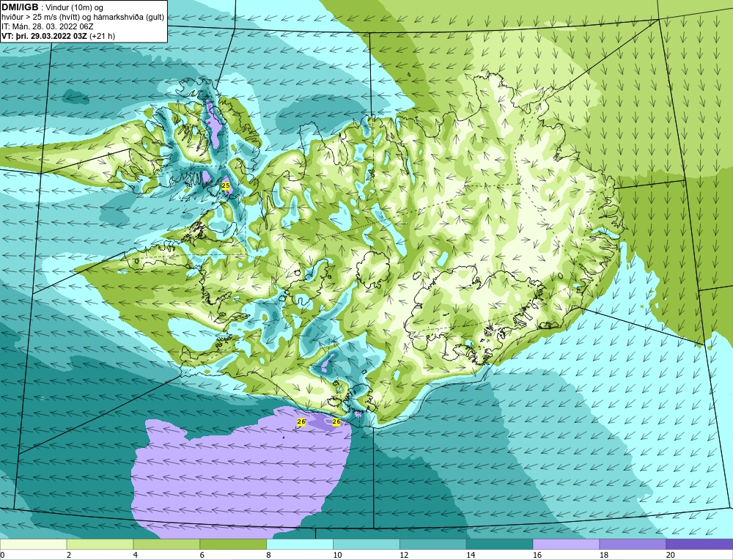
Task: Click the yellow gust label "25" in Westfjords
Action: [x=226, y=185]
